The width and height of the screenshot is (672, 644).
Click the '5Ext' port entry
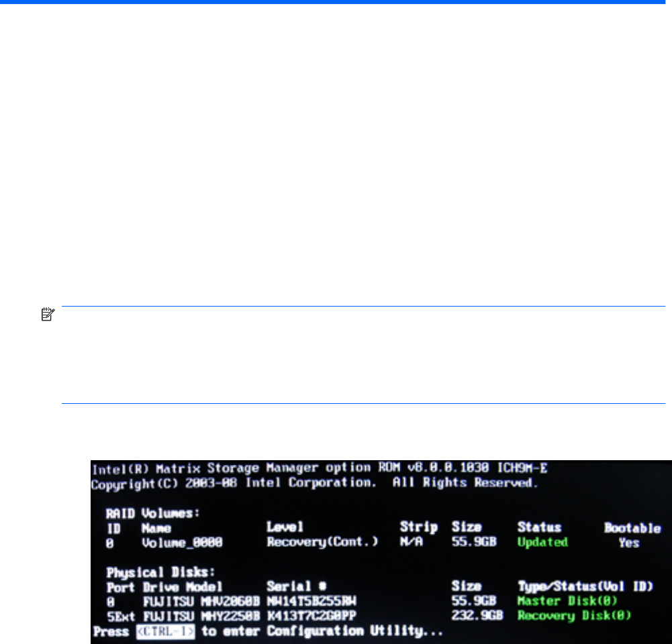121,616
